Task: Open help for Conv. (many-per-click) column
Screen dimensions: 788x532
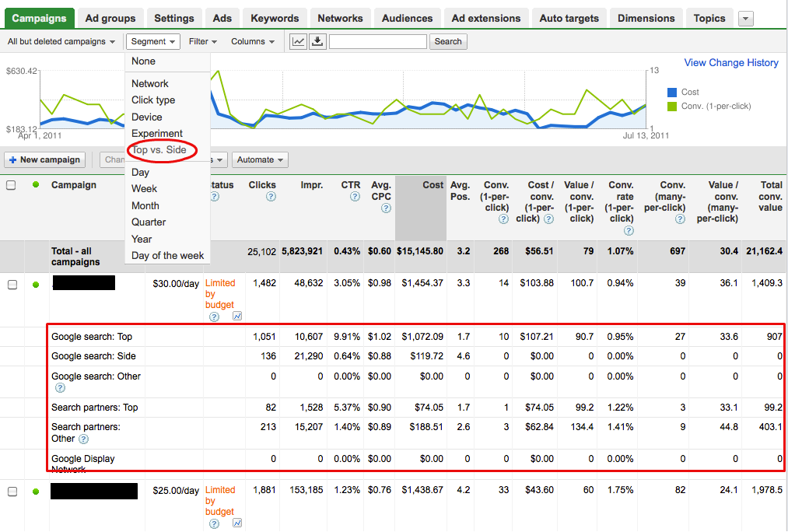Action: click(680, 219)
